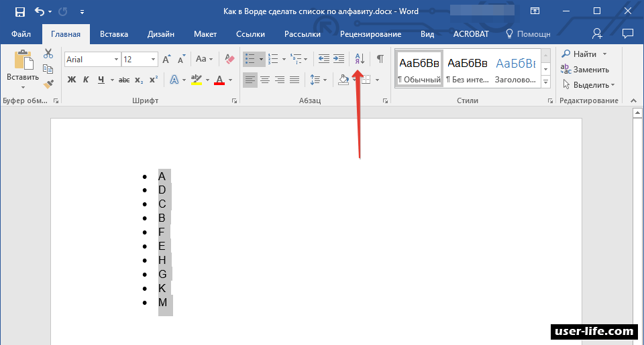The height and width of the screenshot is (345, 644).
Task: Sort the selected list alphabetically
Action: click(x=360, y=59)
